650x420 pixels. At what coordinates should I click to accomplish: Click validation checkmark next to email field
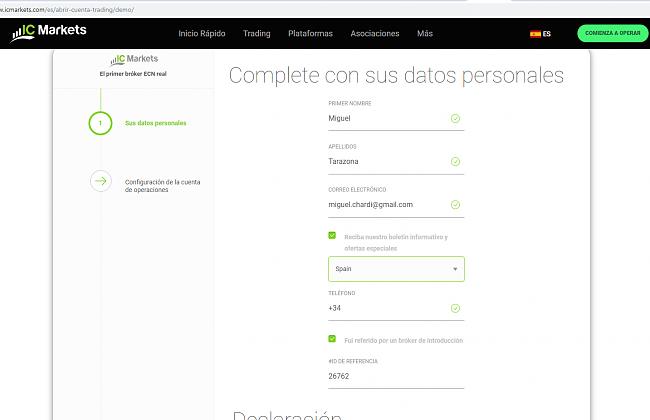click(x=455, y=204)
